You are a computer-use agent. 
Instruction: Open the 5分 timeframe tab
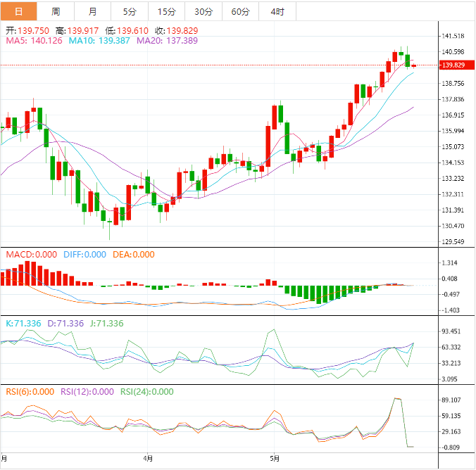tap(130, 11)
